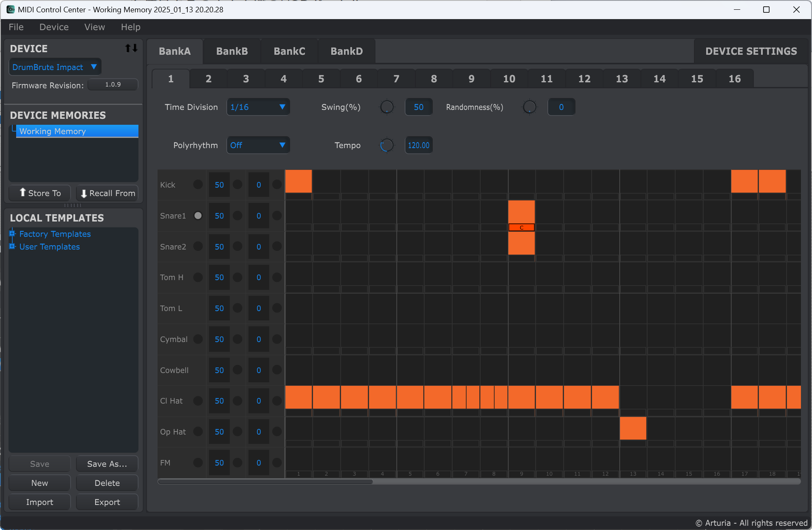Open the Device menu

pos(54,27)
